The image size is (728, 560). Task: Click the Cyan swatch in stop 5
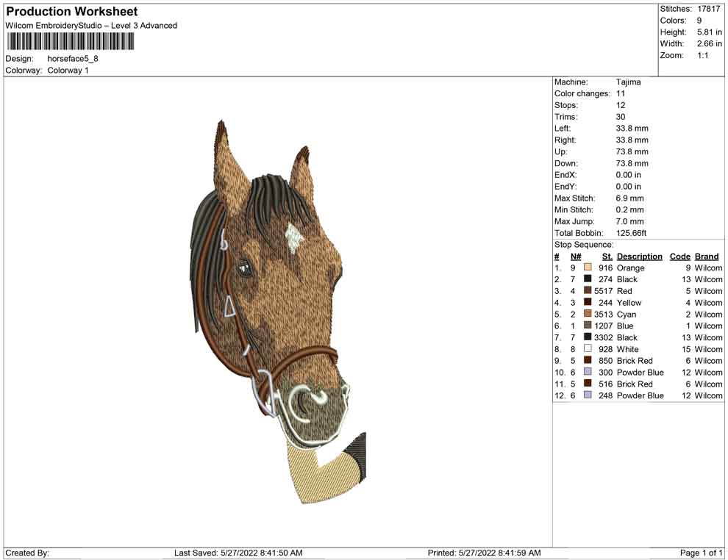click(x=588, y=315)
